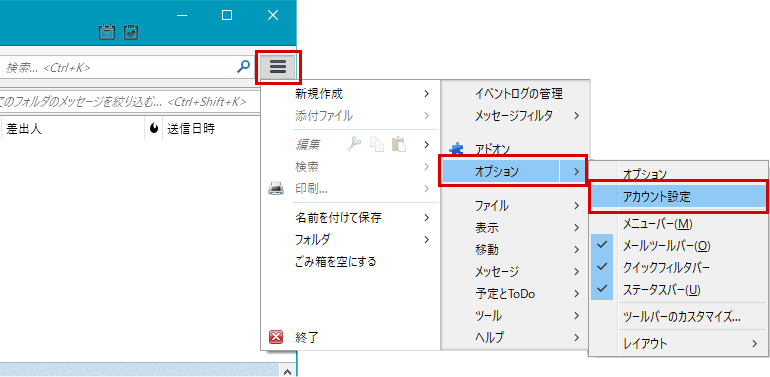
Task: Click the calendar tab icon in title bar
Action: [x=107, y=32]
